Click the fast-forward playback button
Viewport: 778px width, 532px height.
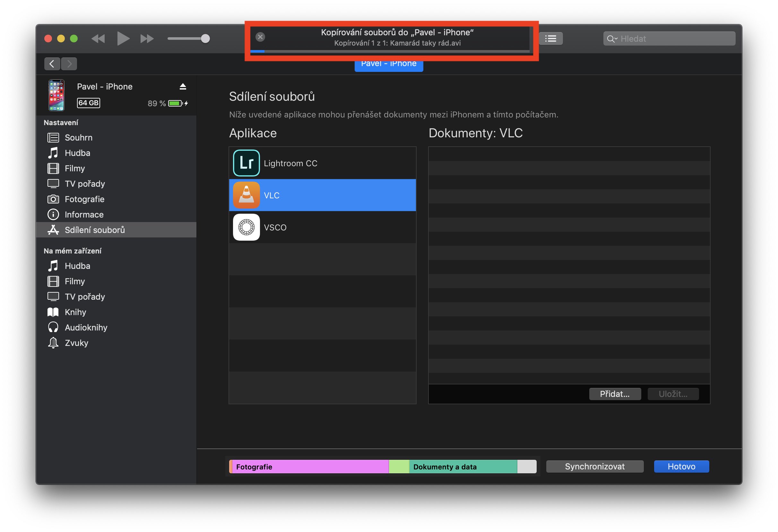(x=147, y=39)
